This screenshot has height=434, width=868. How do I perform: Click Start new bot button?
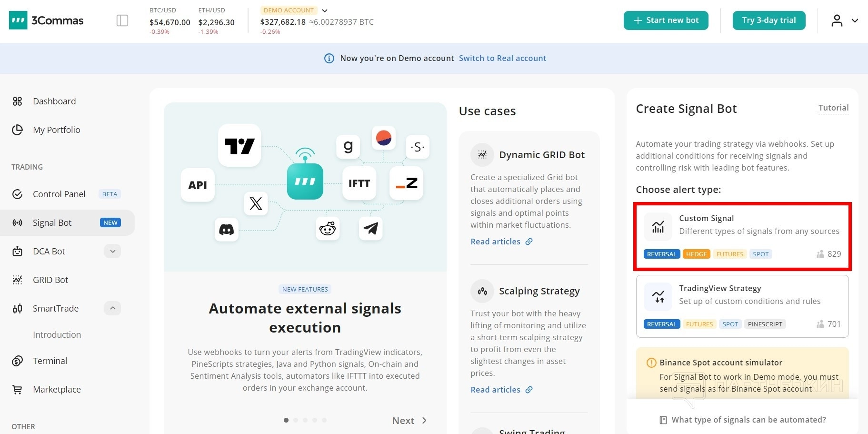coord(666,20)
